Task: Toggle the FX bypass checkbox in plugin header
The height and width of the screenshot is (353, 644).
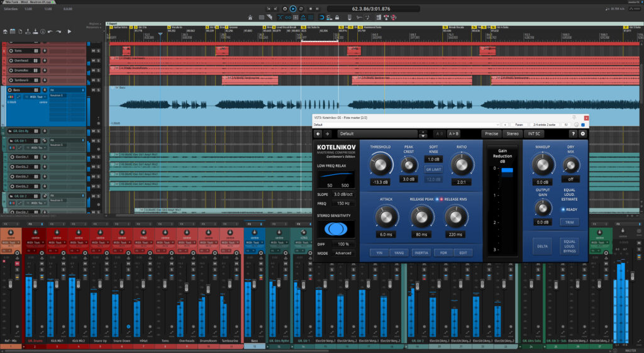Action: coord(583,125)
